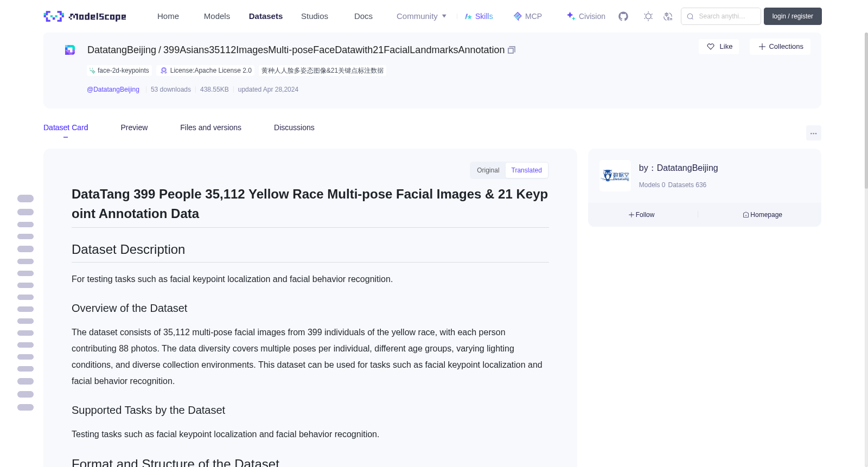Image resolution: width=868 pixels, height=467 pixels.
Task: Open the Datasets section
Action: tap(266, 16)
